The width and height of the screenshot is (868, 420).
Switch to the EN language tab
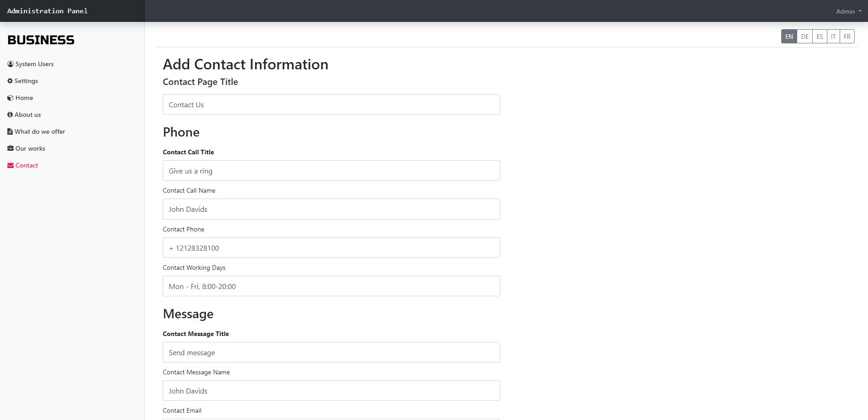tap(789, 37)
